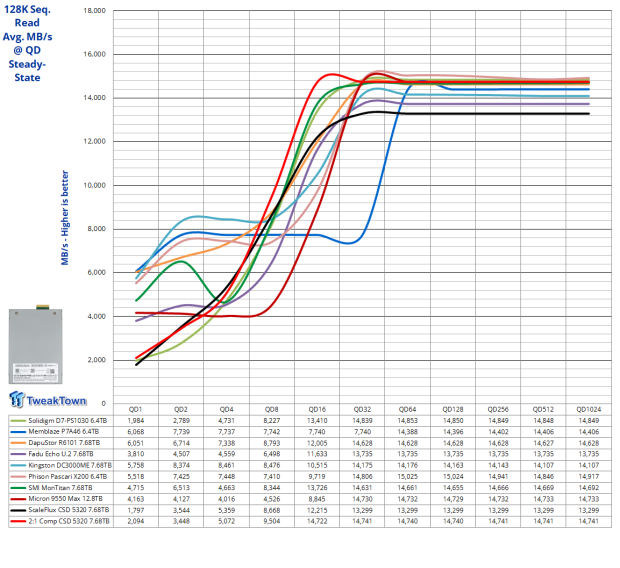
Task: Select Fadu Echo QD16 value '11,633'
Action: [x=317, y=454]
